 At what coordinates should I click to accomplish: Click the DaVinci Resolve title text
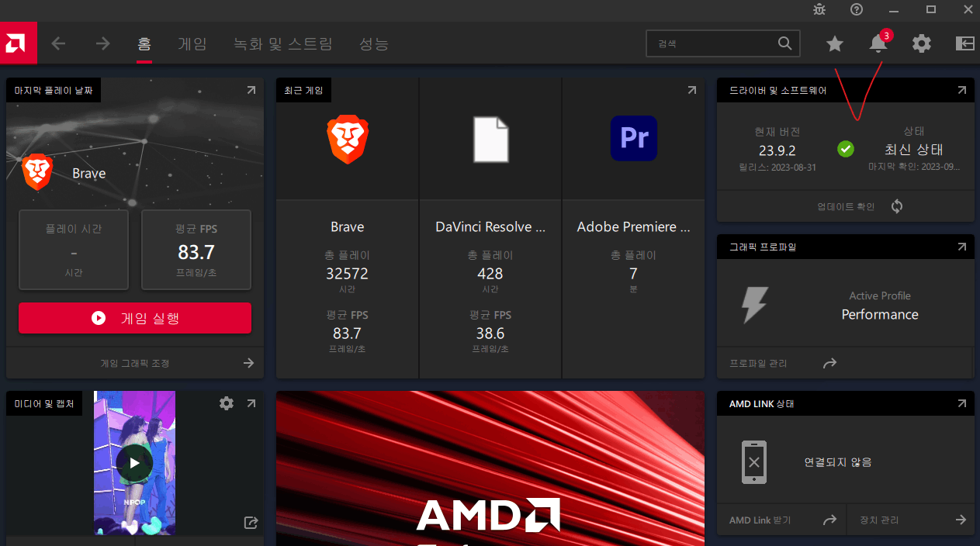coord(490,227)
